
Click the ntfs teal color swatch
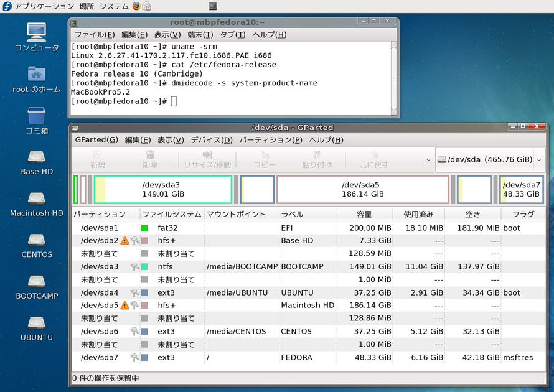(144, 267)
